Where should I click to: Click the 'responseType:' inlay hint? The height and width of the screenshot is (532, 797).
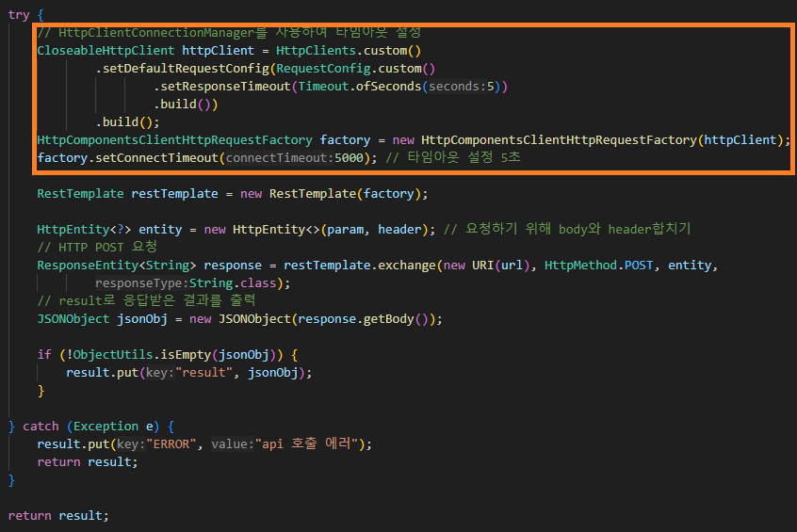[x=142, y=283]
